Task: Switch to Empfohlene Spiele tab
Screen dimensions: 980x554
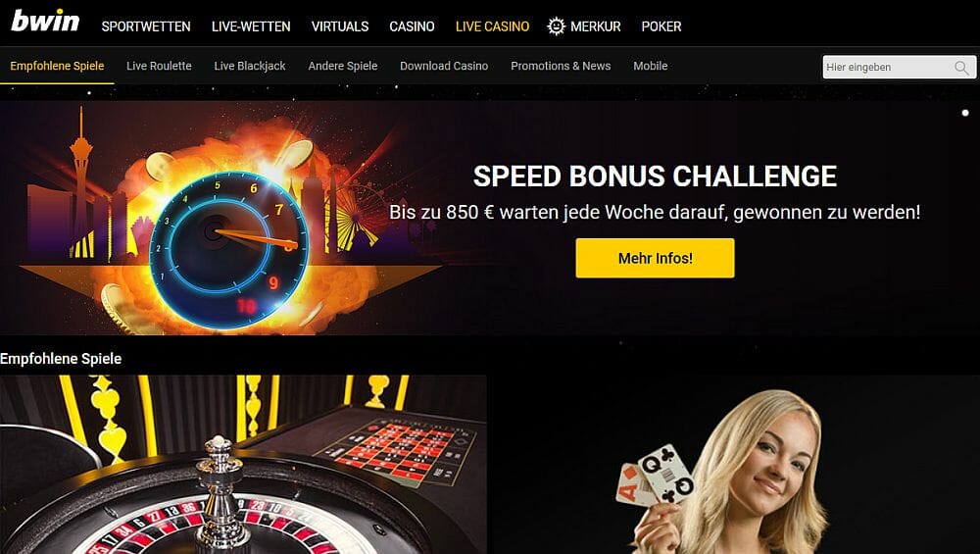Action: point(57,66)
